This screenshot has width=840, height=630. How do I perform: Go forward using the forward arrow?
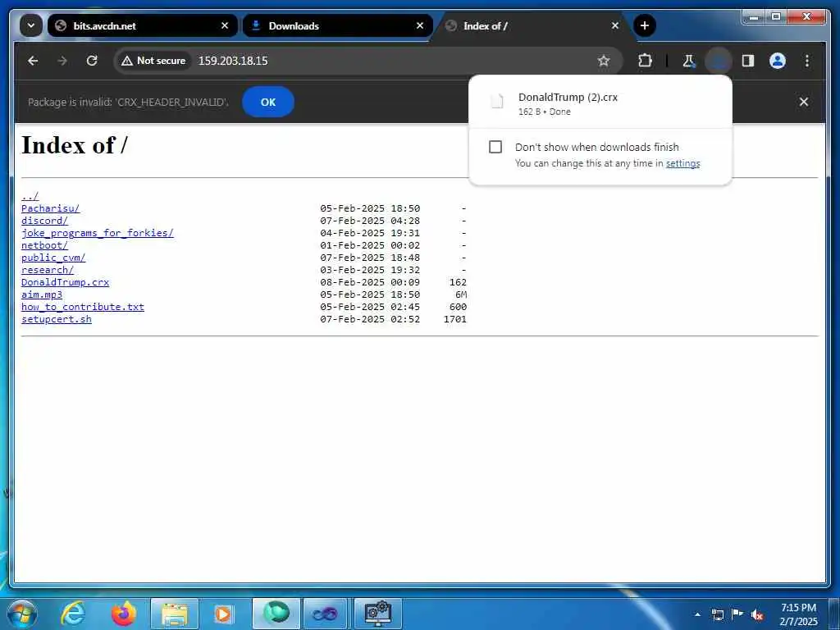tap(62, 61)
